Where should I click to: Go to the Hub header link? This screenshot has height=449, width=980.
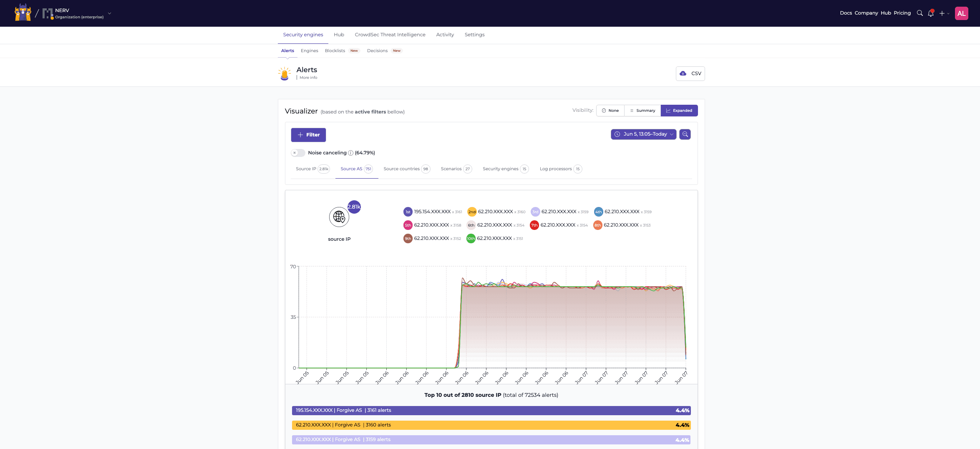(x=886, y=13)
